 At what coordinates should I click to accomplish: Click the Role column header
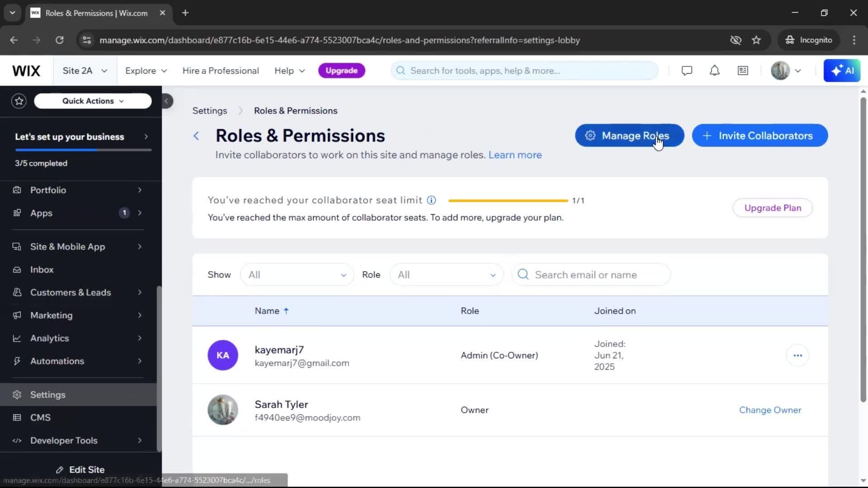[470, 311]
